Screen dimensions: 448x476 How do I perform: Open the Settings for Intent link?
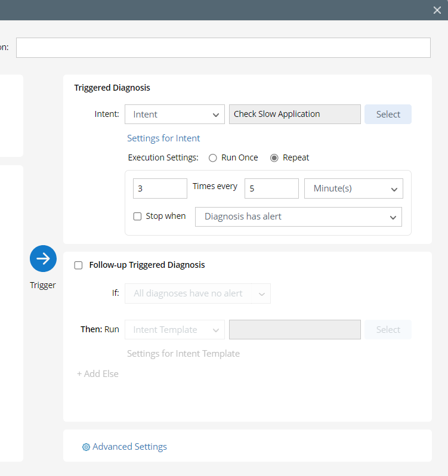point(163,138)
